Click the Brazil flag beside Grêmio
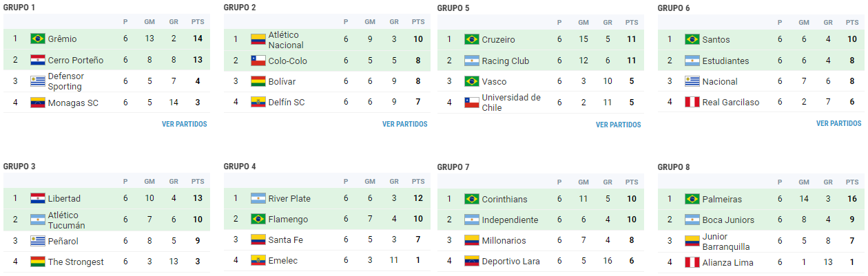 38,39
